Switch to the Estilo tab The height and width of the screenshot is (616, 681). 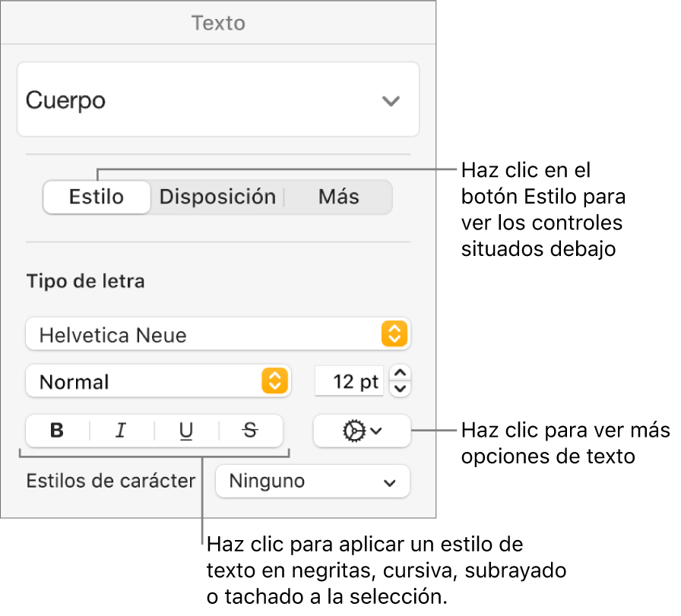[x=97, y=197]
